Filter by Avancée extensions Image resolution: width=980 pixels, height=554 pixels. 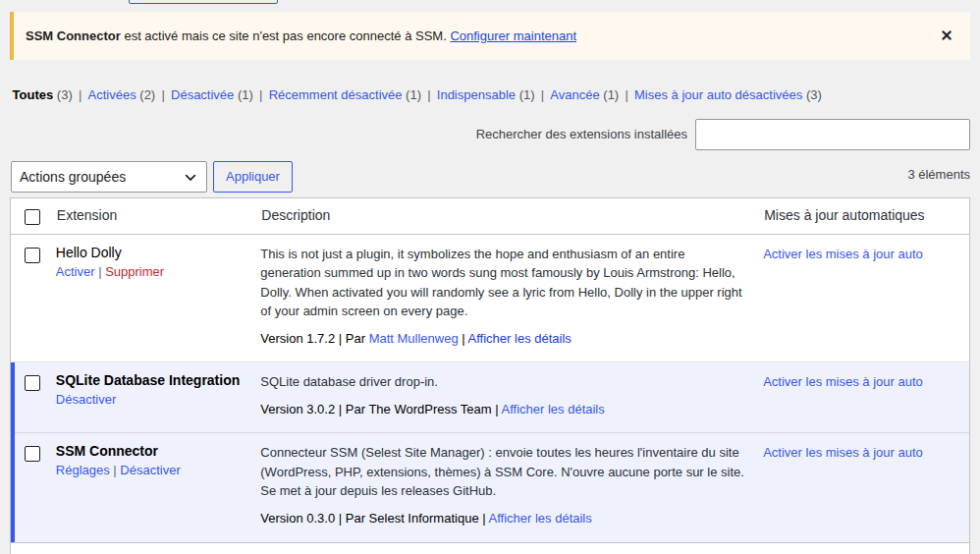pos(575,95)
